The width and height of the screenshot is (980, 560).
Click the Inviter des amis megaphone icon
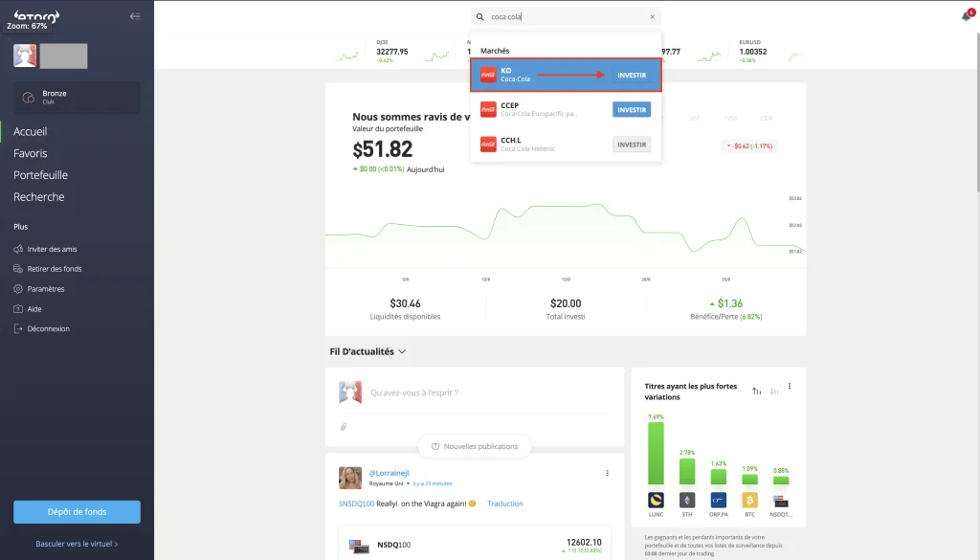coord(18,249)
